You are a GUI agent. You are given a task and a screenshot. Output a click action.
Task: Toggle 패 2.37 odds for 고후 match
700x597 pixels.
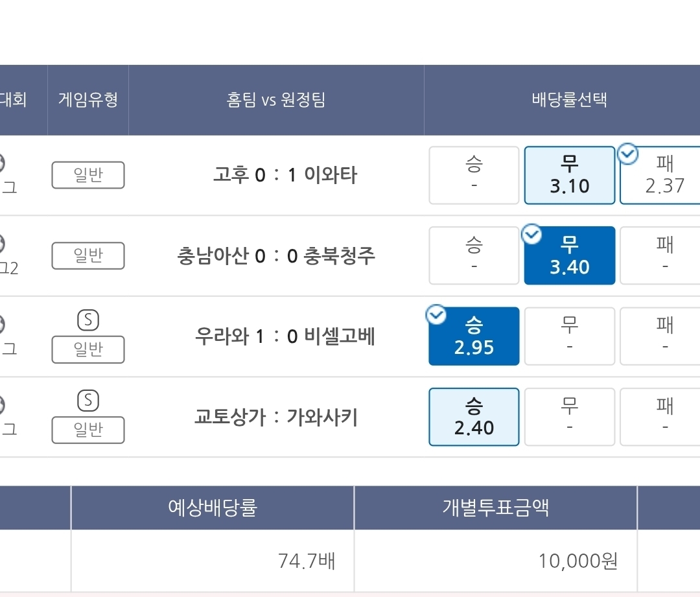[661, 175]
